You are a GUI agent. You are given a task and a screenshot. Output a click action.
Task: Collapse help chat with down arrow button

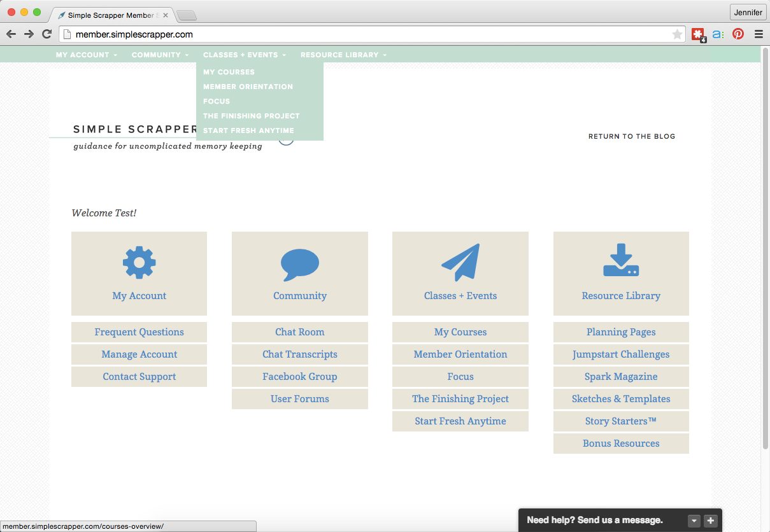[x=694, y=521]
